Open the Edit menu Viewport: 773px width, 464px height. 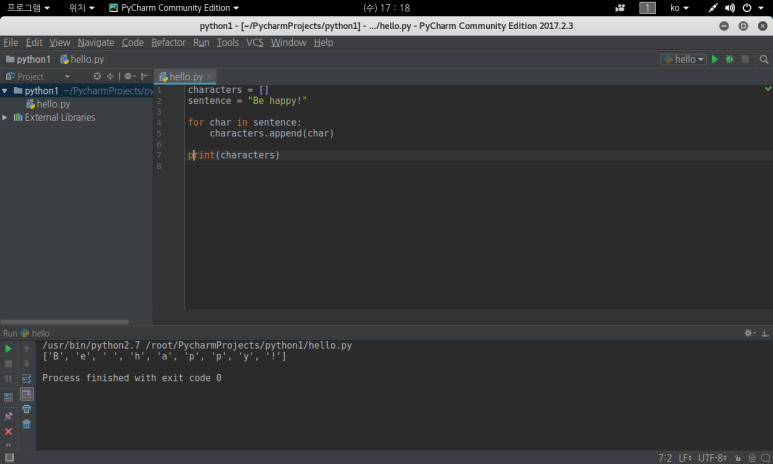tap(34, 42)
